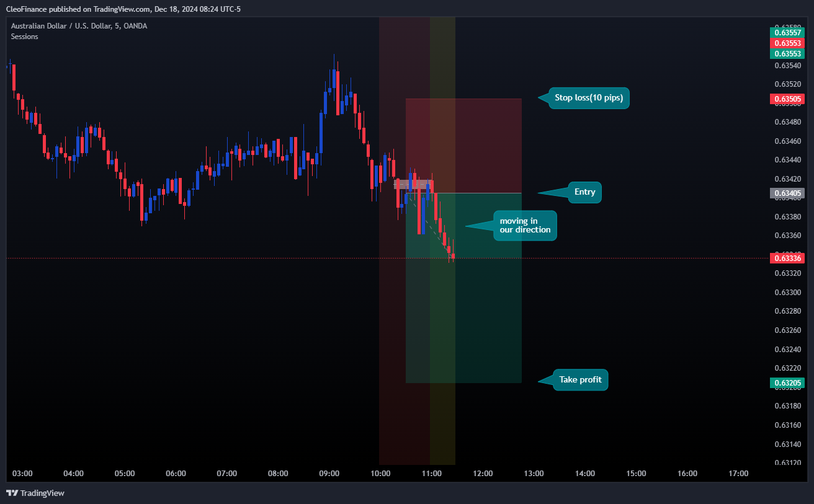Click the 0.63480 price axis value

[787, 122]
